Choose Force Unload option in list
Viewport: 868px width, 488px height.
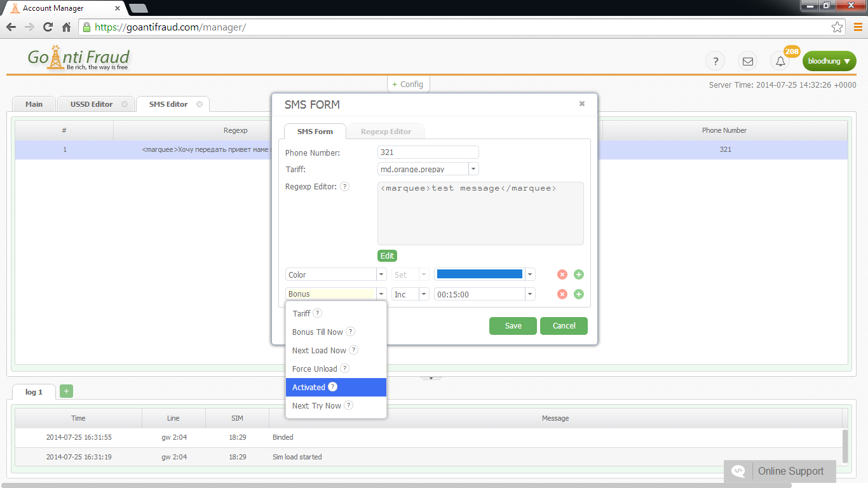315,369
